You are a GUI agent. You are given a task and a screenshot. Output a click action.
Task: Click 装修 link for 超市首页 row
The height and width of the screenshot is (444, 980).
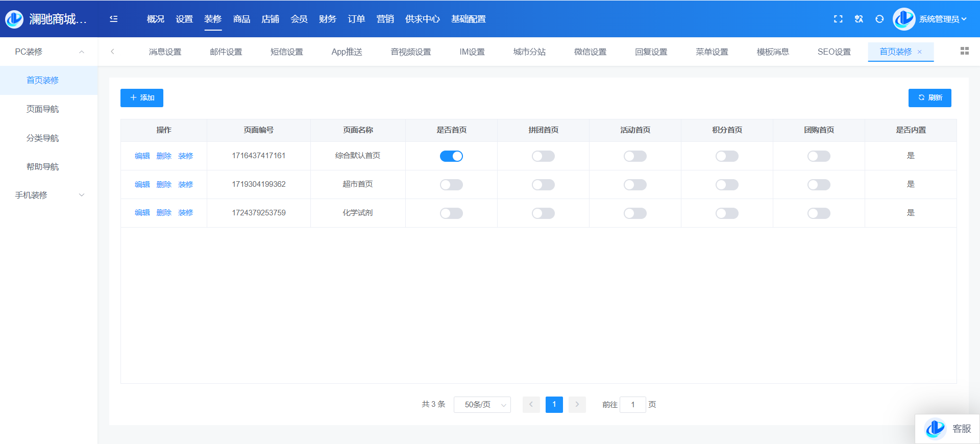[185, 185]
